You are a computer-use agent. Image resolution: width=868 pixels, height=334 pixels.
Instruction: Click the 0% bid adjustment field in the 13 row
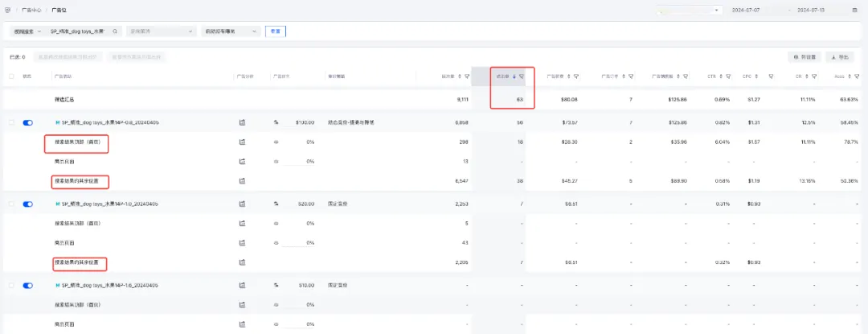(300, 161)
